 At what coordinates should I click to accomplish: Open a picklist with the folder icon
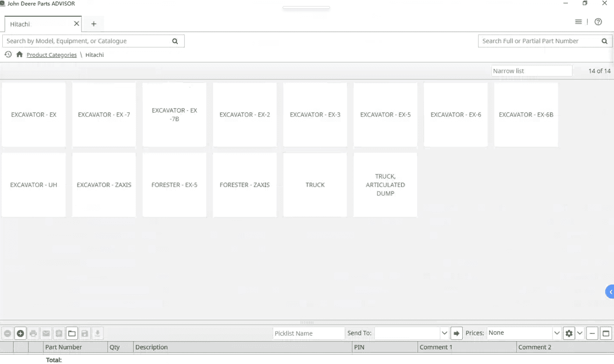tap(72, 333)
